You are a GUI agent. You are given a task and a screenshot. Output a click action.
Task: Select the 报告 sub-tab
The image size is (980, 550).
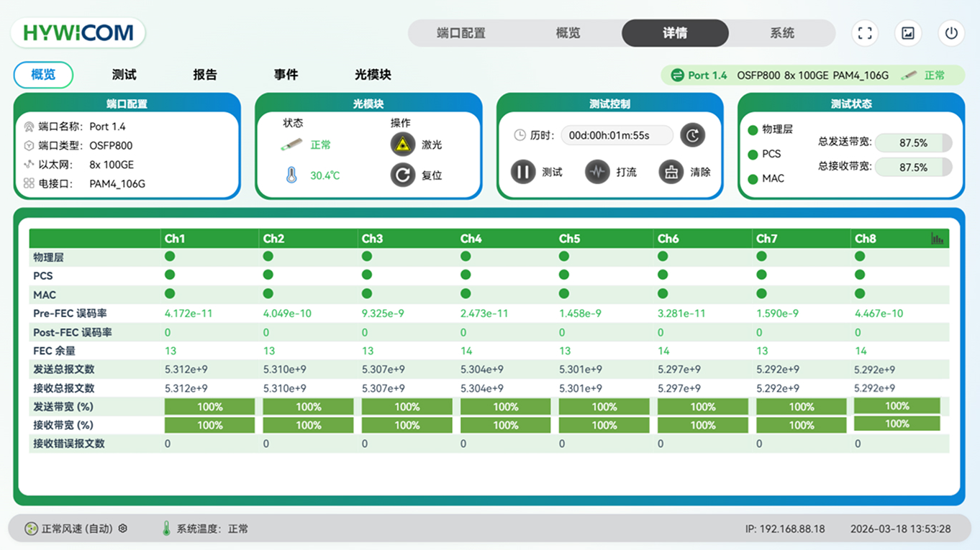coord(205,75)
